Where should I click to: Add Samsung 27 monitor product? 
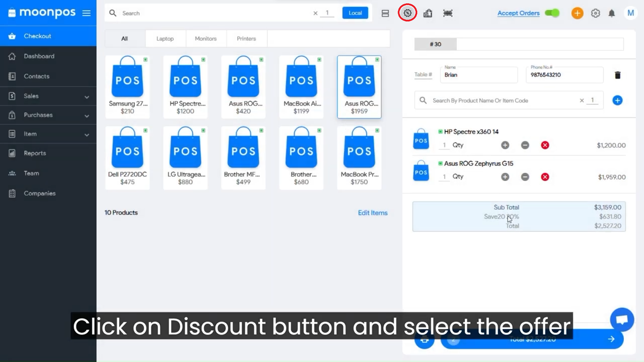[x=127, y=87]
